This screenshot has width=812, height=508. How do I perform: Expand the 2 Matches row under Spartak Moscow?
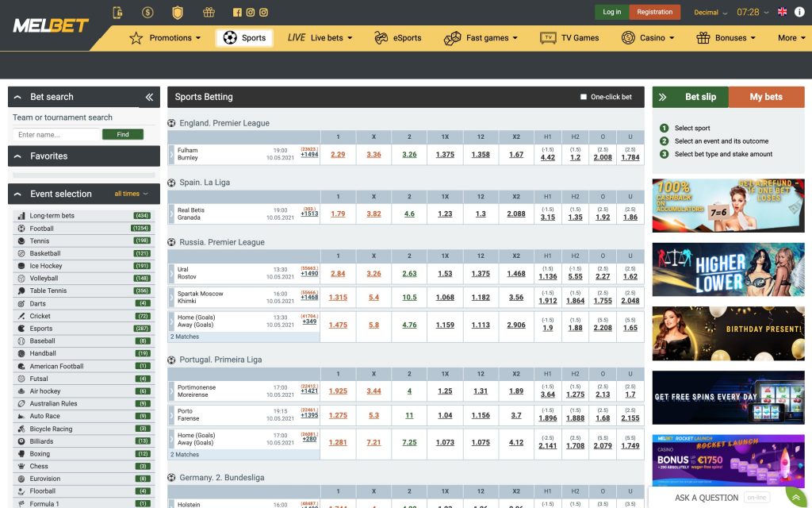click(244, 337)
